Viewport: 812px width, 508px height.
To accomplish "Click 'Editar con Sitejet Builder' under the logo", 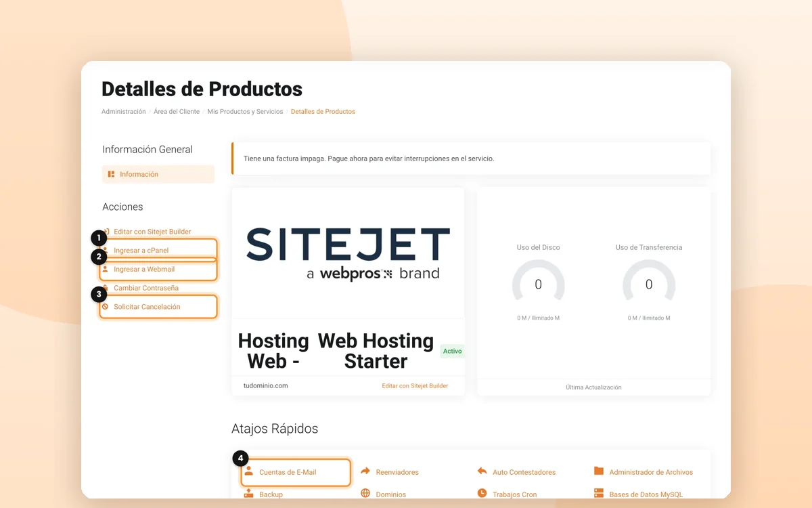I will [x=415, y=386].
